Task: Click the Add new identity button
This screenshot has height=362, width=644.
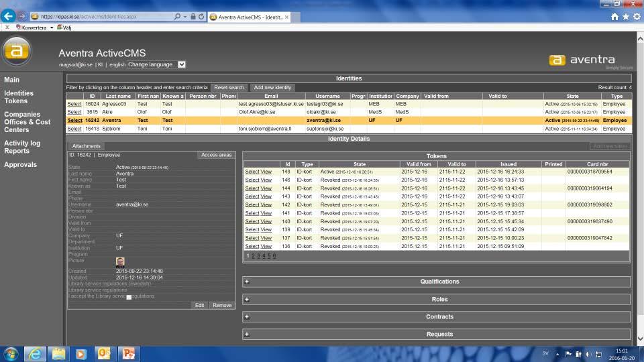Action: click(x=272, y=87)
